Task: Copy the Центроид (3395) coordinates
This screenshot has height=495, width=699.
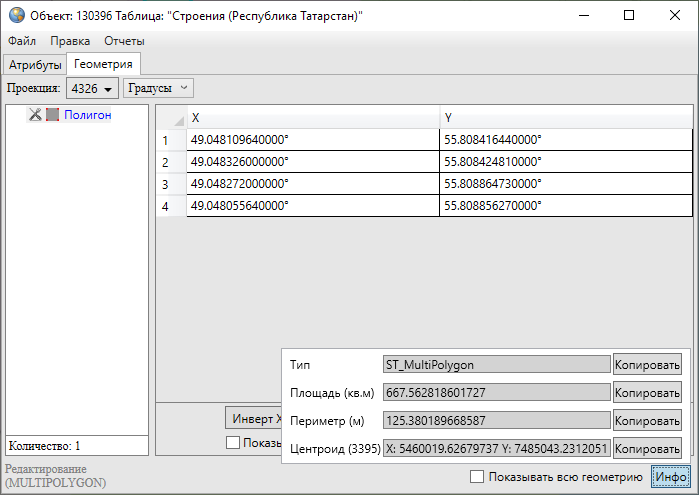Action: [x=647, y=449]
